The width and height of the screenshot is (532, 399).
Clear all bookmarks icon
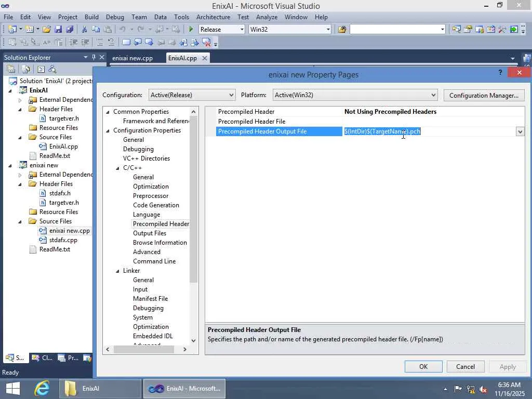click(206, 43)
